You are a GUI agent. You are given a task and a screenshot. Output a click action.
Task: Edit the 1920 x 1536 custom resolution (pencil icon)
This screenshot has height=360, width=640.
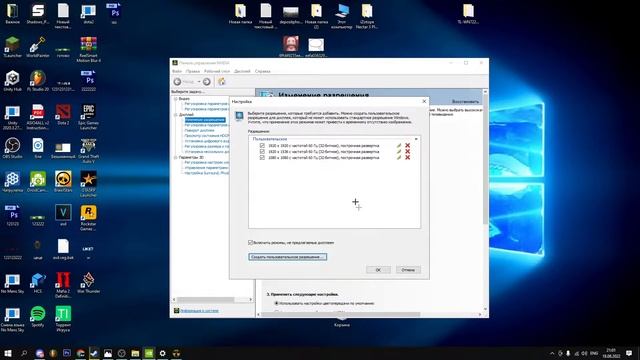click(399, 151)
